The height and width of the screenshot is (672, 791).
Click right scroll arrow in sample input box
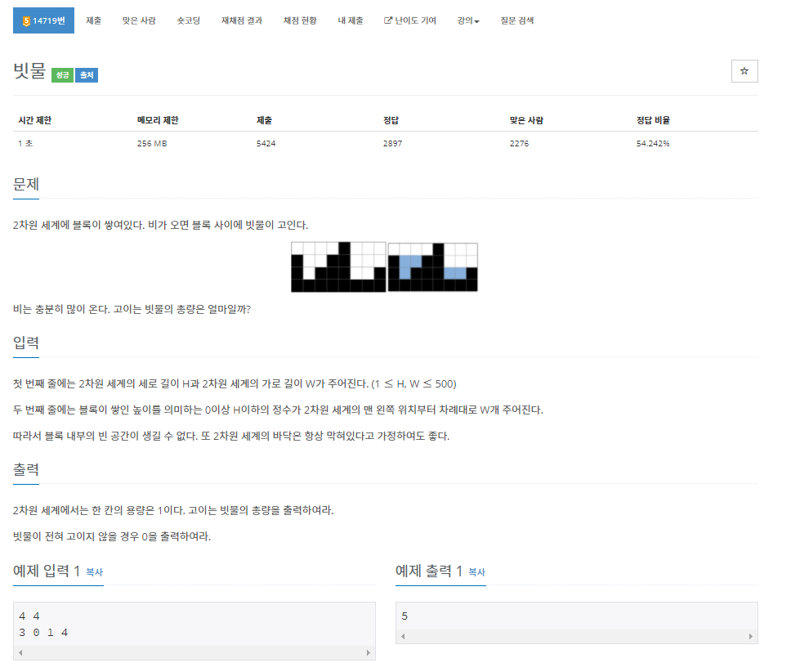click(x=369, y=653)
